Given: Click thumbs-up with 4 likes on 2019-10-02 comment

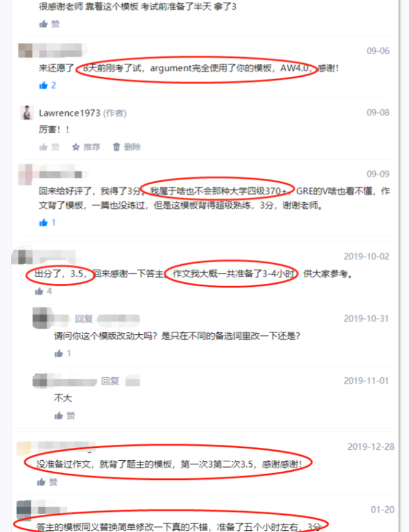Looking at the screenshot, I should (x=44, y=291).
